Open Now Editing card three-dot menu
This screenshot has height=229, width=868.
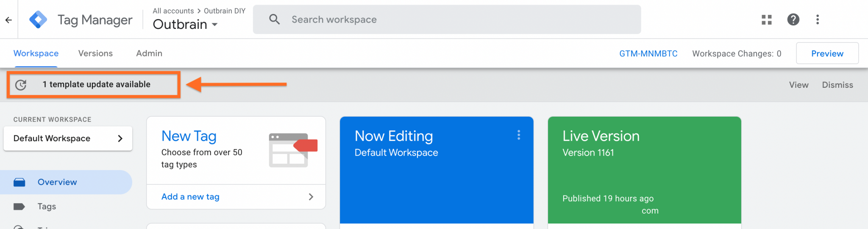[x=518, y=135]
